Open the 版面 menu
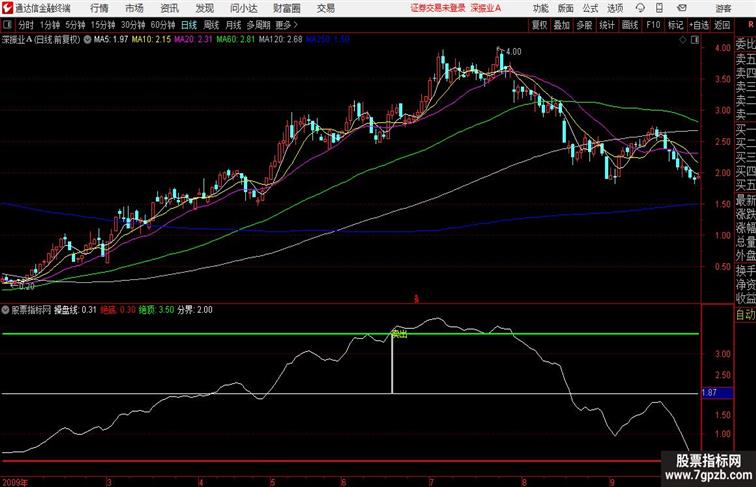 click(565, 8)
